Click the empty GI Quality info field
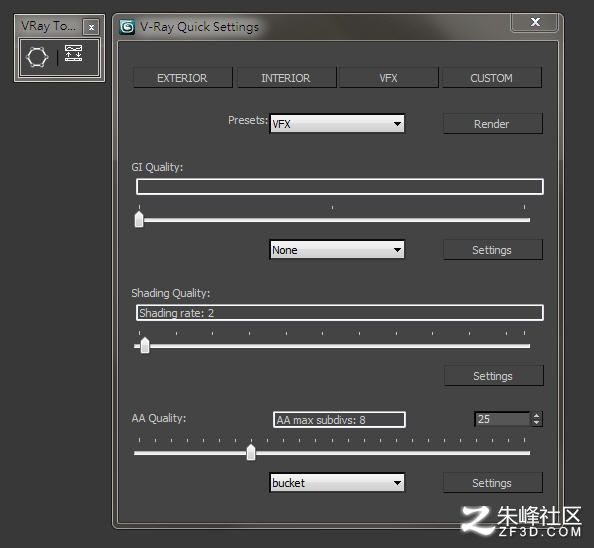Viewport: 594px width, 548px height. (340, 187)
